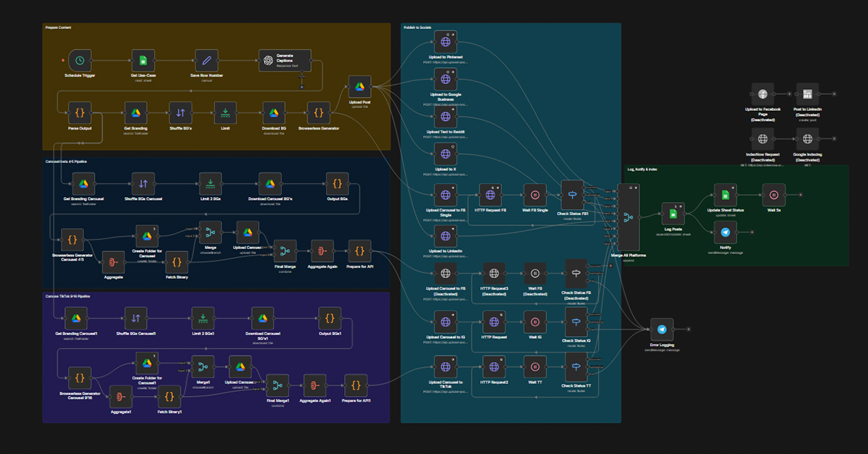The height and width of the screenshot is (454, 868).
Task: Open the Wait IG node
Action: click(x=535, y=321)
